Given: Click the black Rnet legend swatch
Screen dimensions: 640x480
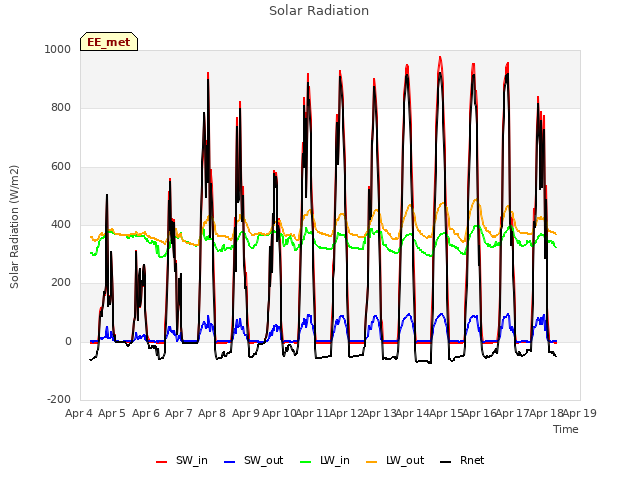Looking at the screenshot, I should coord(445,462).
